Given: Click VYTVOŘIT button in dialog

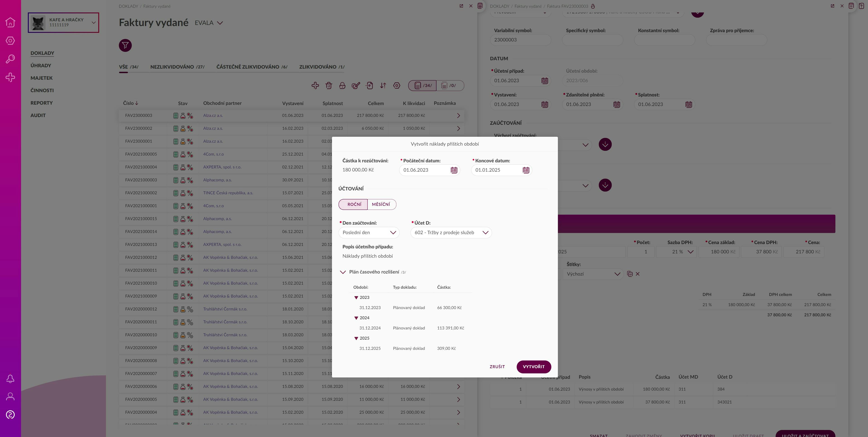Looking at the screenshot, I should coord(534,367).
